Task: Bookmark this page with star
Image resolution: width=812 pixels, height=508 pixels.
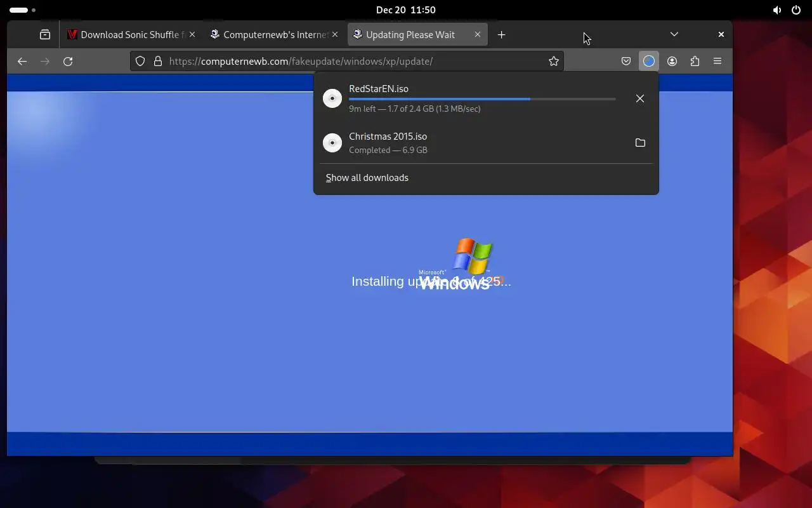Action: coord(554,62)
